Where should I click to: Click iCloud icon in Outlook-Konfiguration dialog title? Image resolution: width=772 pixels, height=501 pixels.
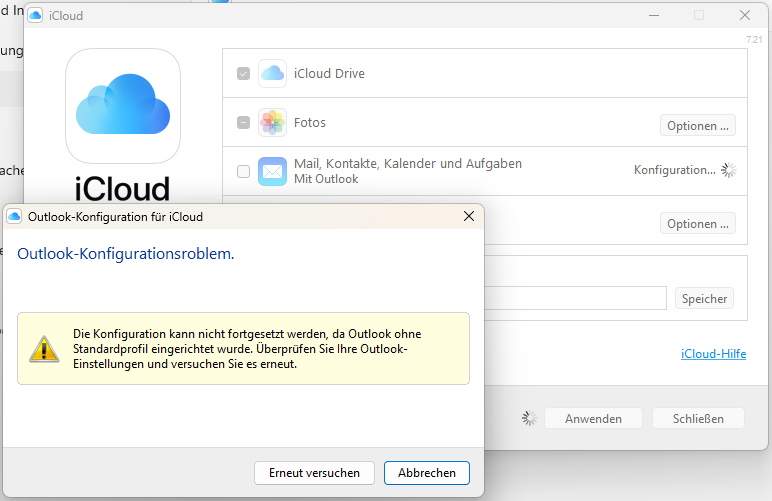tap(14, 217)
